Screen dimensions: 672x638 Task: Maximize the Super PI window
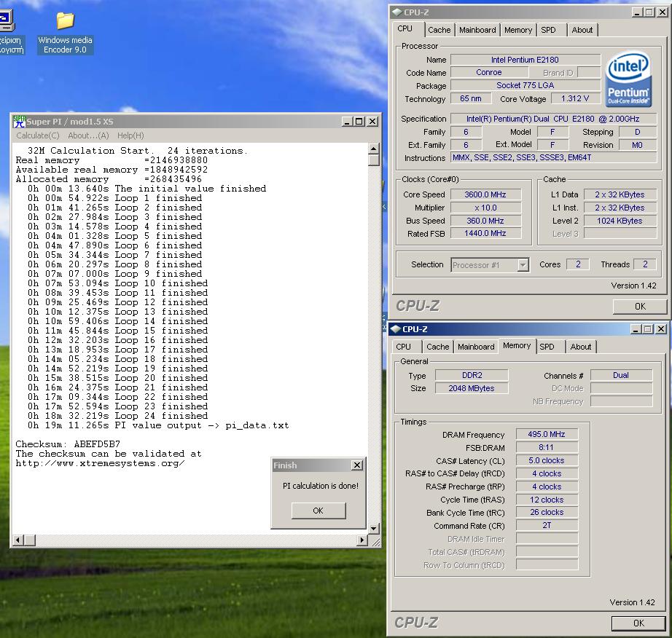[x=359, y=122]
